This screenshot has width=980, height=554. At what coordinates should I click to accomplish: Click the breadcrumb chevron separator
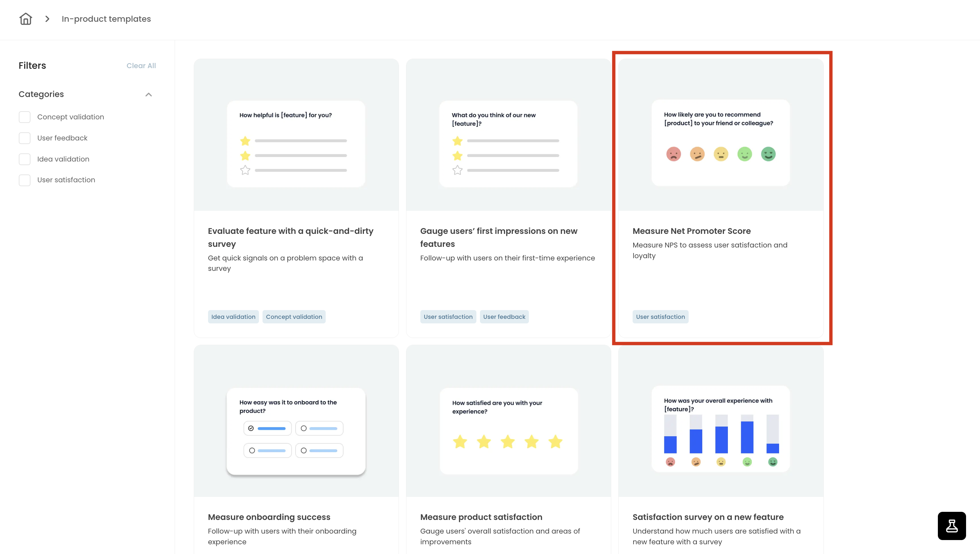(x=47, y=19)
